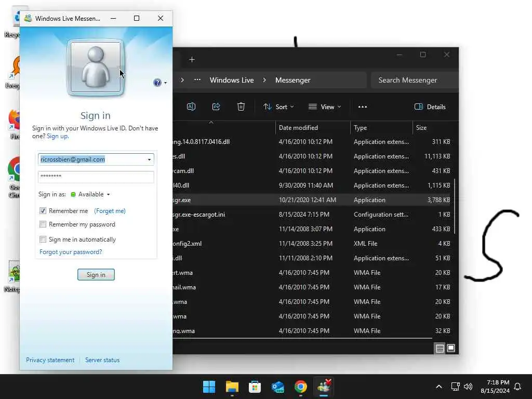Open File Explorer from the taskbar
The width and height of the screenshot is (532, 399).
[x=232, y=387]
